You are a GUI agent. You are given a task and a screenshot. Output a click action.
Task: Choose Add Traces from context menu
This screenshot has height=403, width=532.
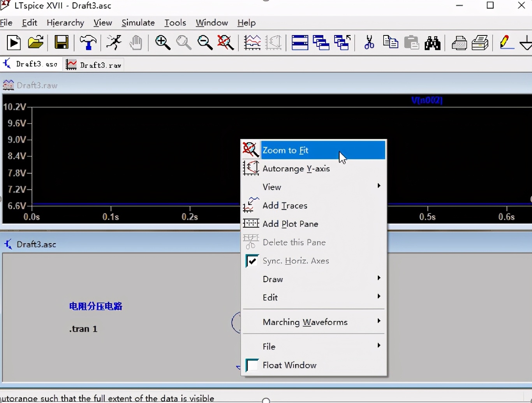click(285, 205)
